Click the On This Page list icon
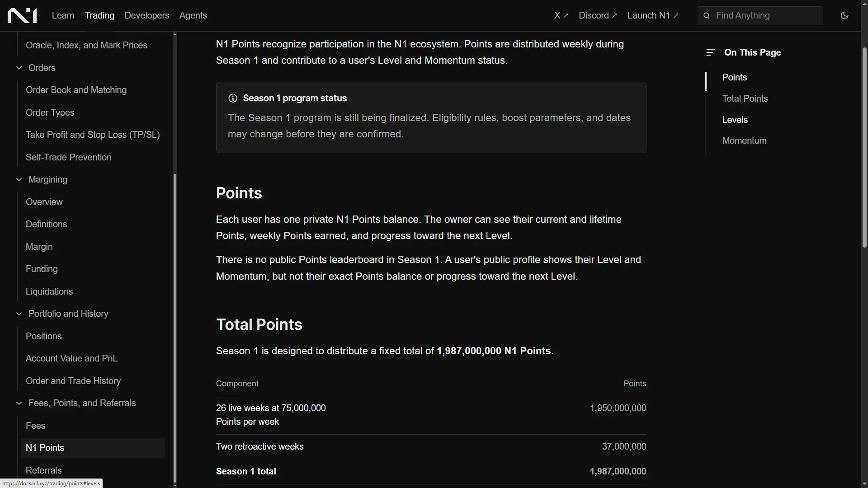868x488 pixels. tap(711, 52)
